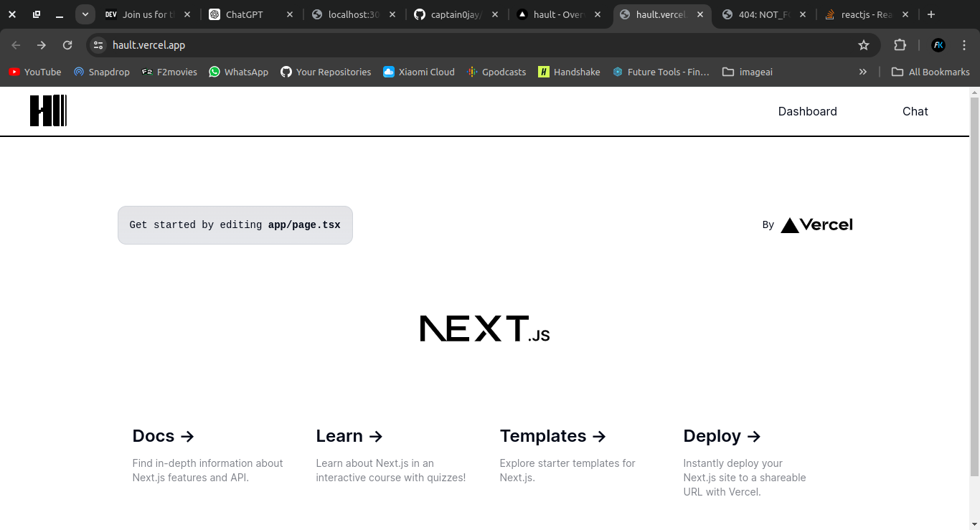The height and width of the screenshot is (530, 980).
Task: Open YouTube from the bookmarks bar
Action: click(34, 72)
